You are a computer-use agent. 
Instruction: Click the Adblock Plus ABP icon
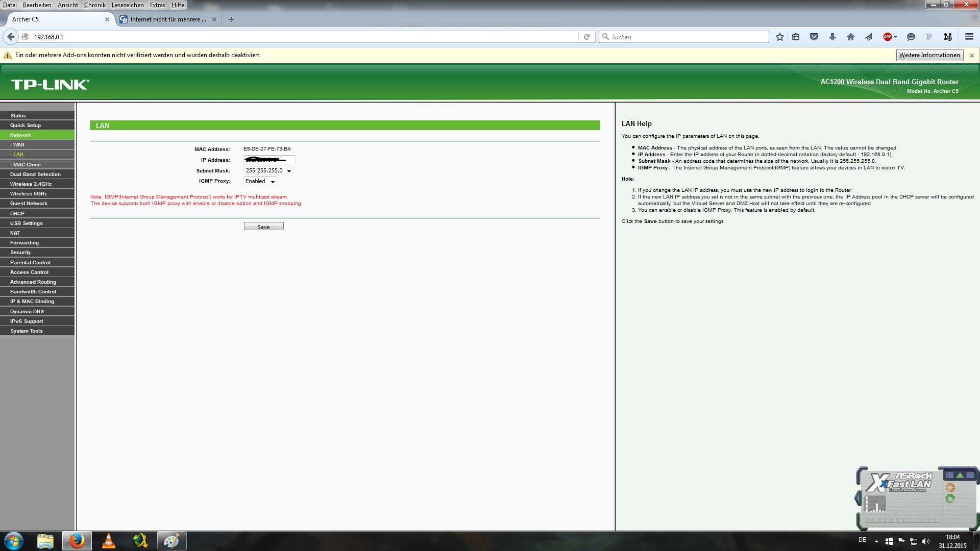click(887, 37)
